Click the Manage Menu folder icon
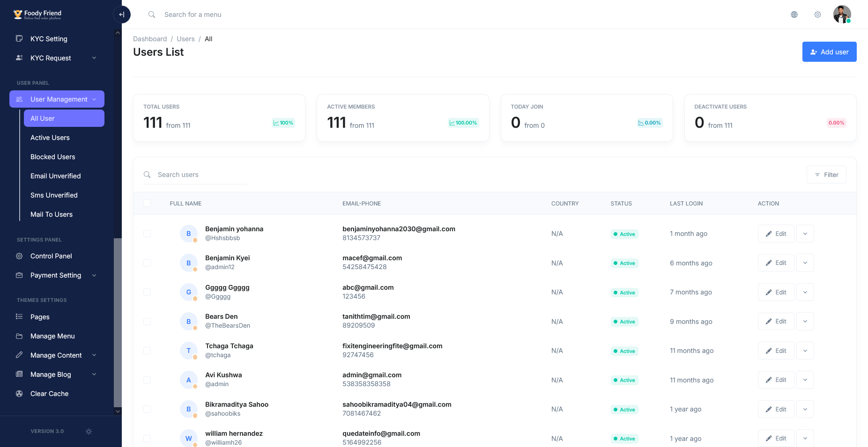868x447 pixels. (x=19, y=336)
